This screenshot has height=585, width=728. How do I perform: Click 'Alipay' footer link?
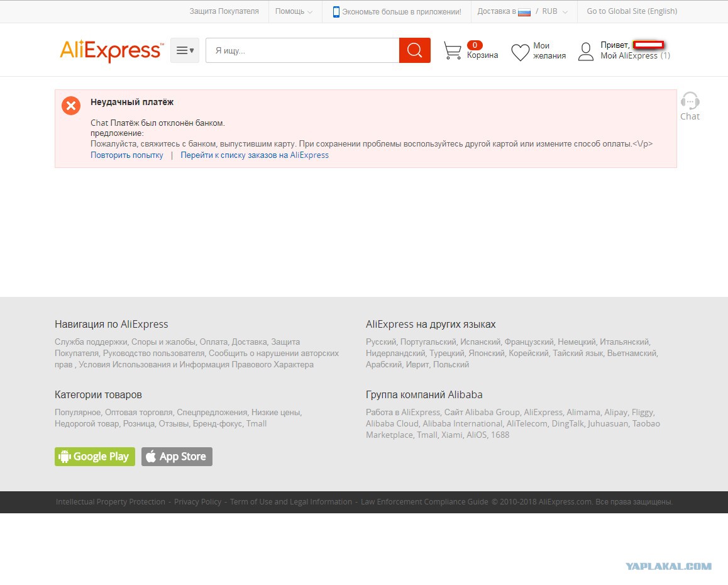[x=615, y=413]
